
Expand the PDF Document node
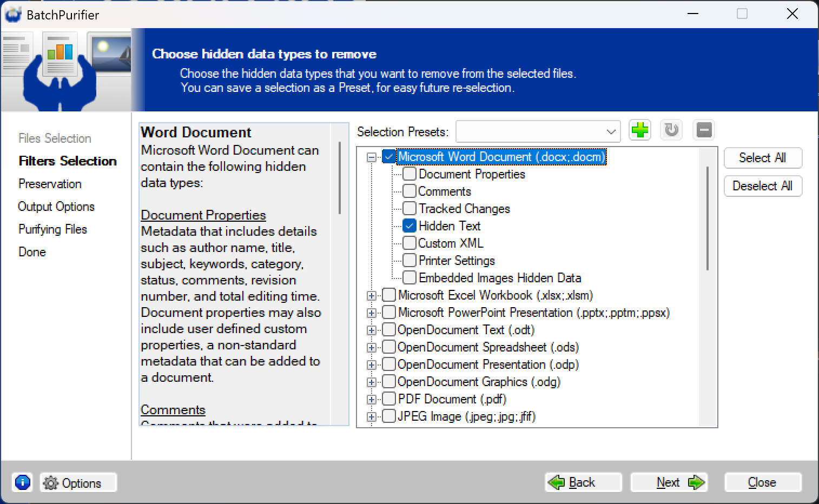click(372, 400)
